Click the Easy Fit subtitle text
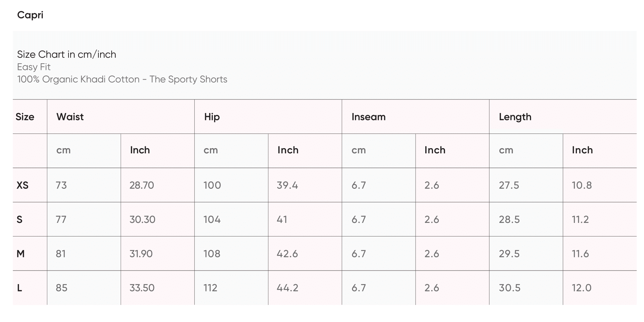Image resolution: width=644 pixels, height=322 pixels. [34, 67]
